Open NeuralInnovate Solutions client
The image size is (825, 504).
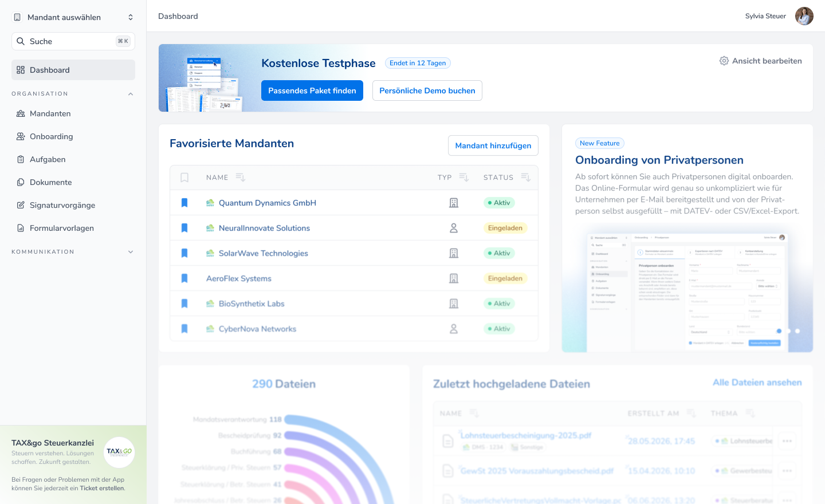click(x=264, y=228)
